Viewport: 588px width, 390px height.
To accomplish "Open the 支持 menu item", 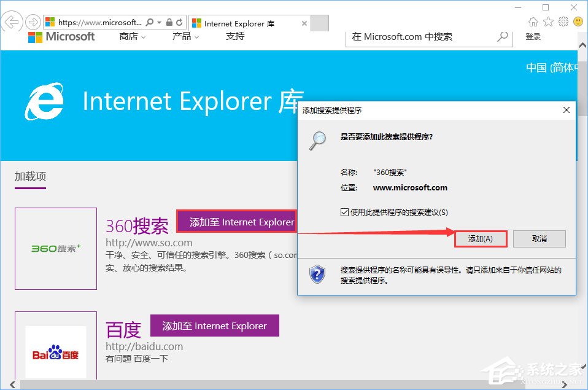I will coord(234,36).
